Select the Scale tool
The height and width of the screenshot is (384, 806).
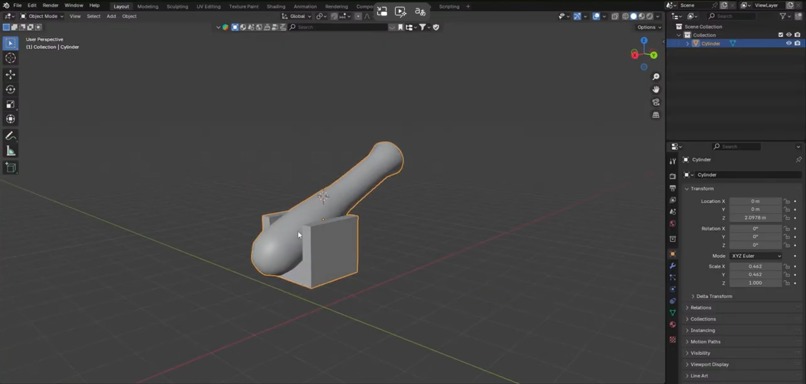[10, 104]
